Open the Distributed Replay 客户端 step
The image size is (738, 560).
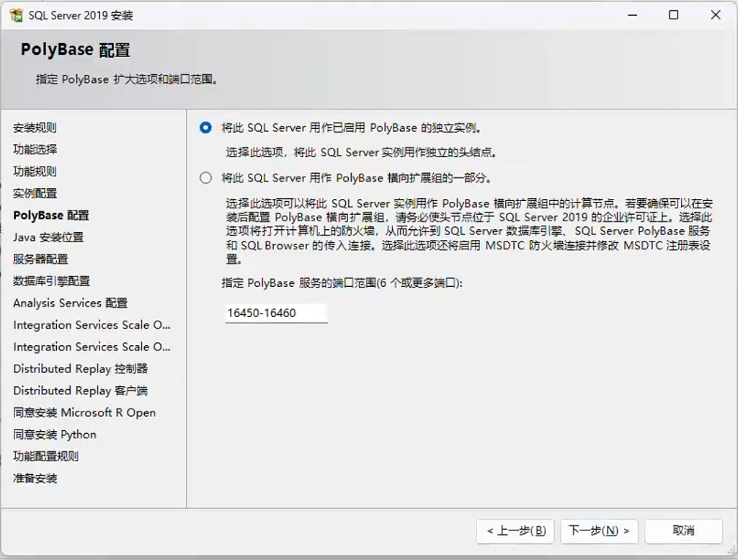80,391
